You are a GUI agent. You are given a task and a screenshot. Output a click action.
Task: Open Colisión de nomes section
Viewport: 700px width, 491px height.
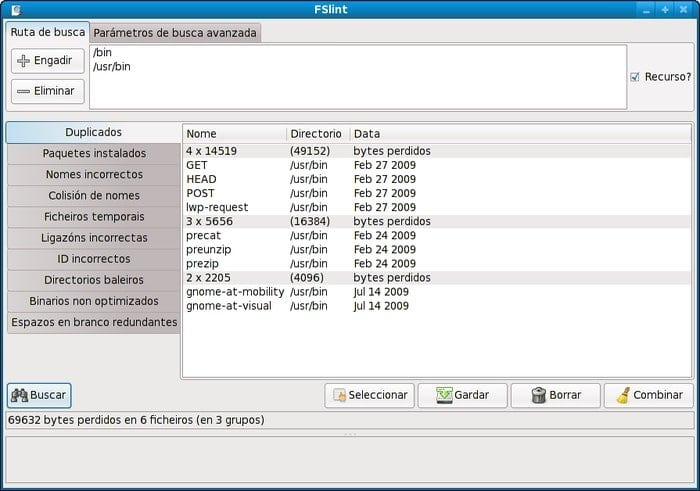[94, 195]
